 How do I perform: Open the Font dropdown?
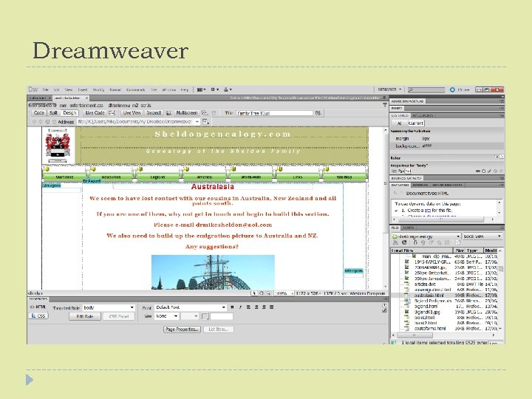coord(191,307)
